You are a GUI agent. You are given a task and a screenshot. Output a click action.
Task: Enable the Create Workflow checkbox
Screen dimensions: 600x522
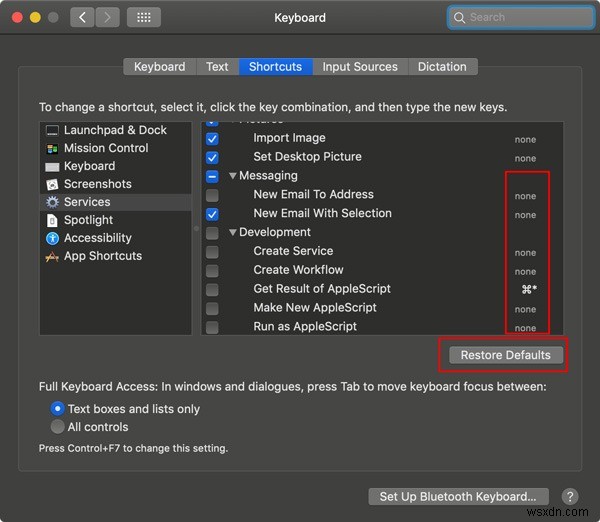tap(212, 270)
